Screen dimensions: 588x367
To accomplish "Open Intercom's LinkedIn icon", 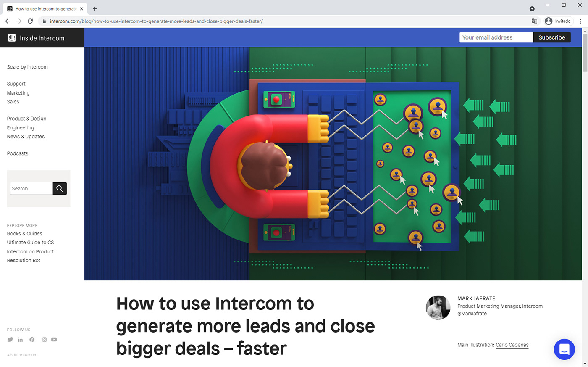I will pos(20,340).
